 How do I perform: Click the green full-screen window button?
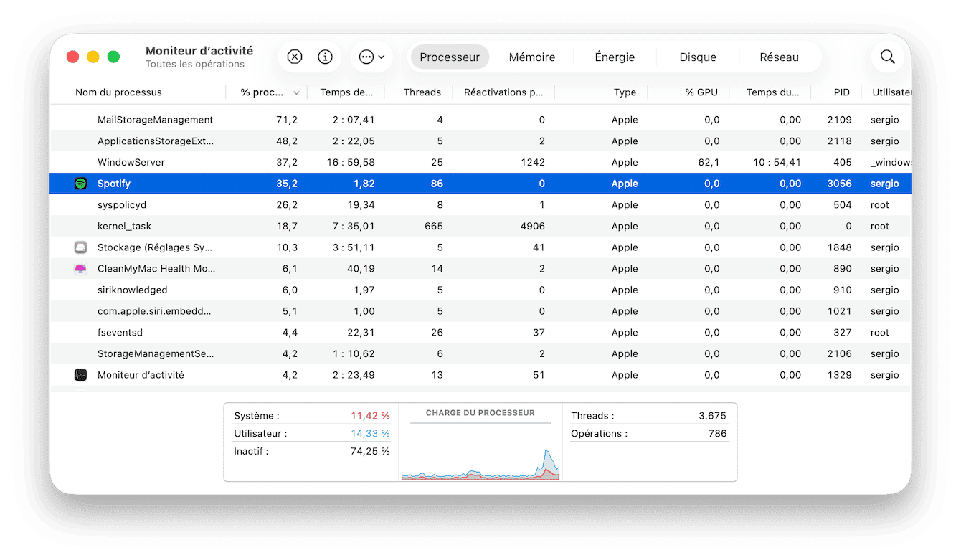point(113,57)
